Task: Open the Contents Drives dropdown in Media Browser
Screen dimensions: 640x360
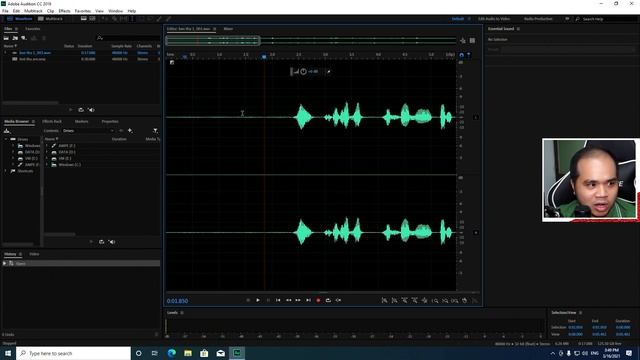Action: pos(88,131)
